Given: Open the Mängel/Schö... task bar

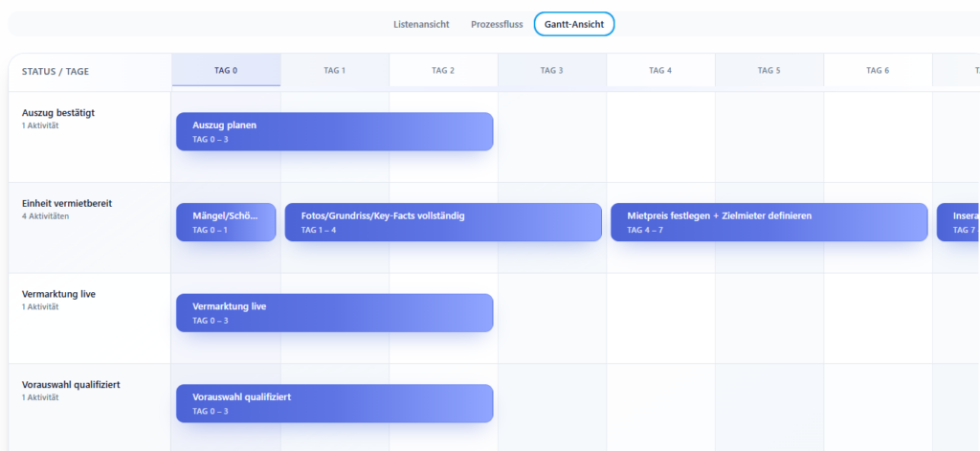Looking at the screenshot, I should [226, 222].
